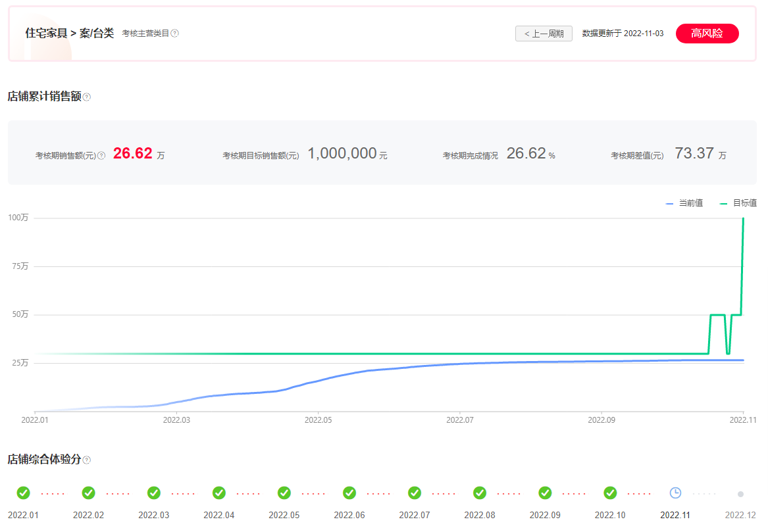Viewport: 768px width, 532px height.
Task: Open help icon beside 考核主营类目
Action: click(x=175, y=34)
